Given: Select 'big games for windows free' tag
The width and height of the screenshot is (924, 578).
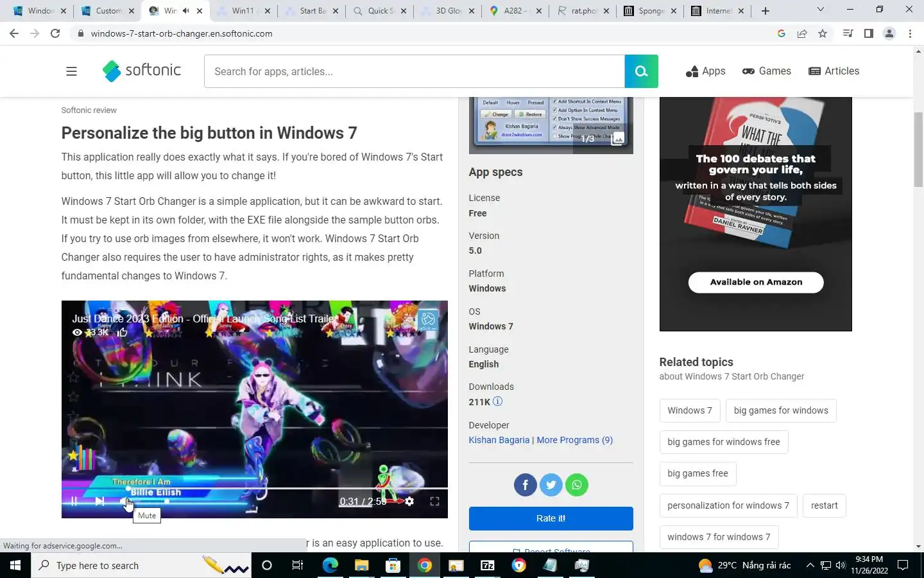Looking at the screenshot, I should point(724,442).
